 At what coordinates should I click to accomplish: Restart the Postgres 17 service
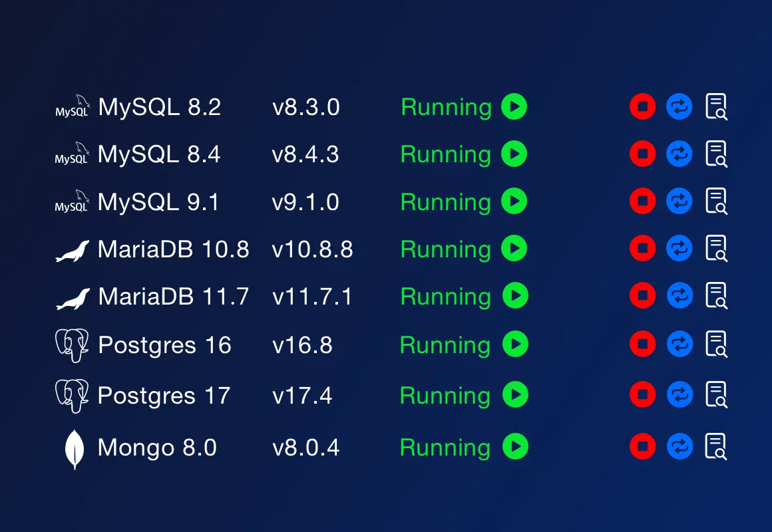[680, 394]
